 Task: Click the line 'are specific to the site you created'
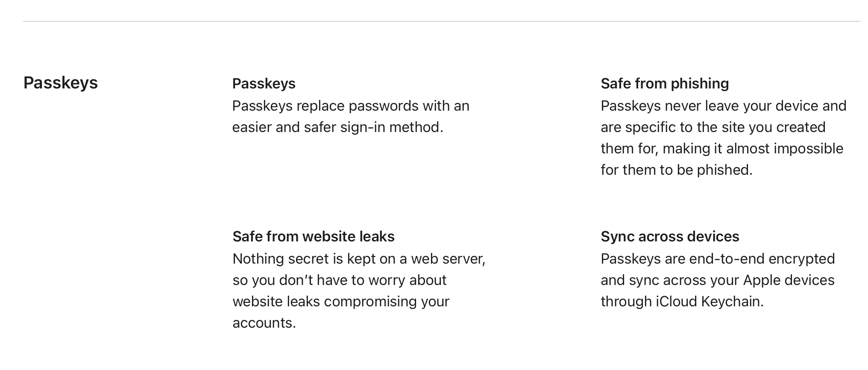point(713,127)
